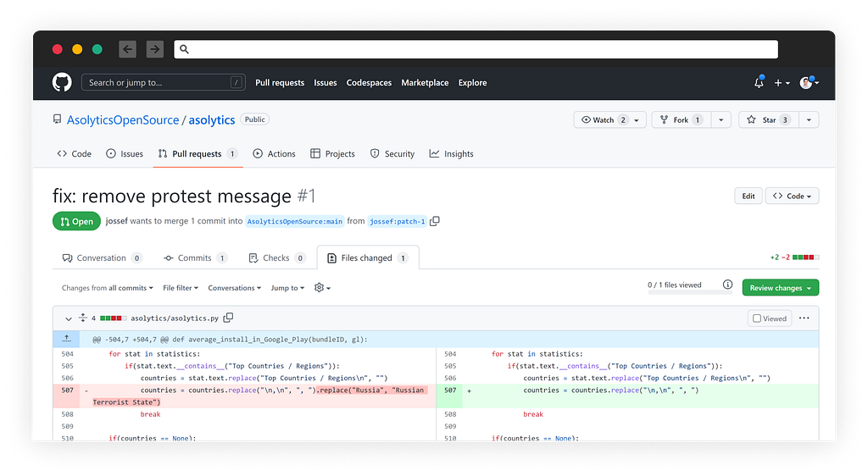Show the files viewed info icon
Screen dimensions: 868x476
(x=727, y=285)
